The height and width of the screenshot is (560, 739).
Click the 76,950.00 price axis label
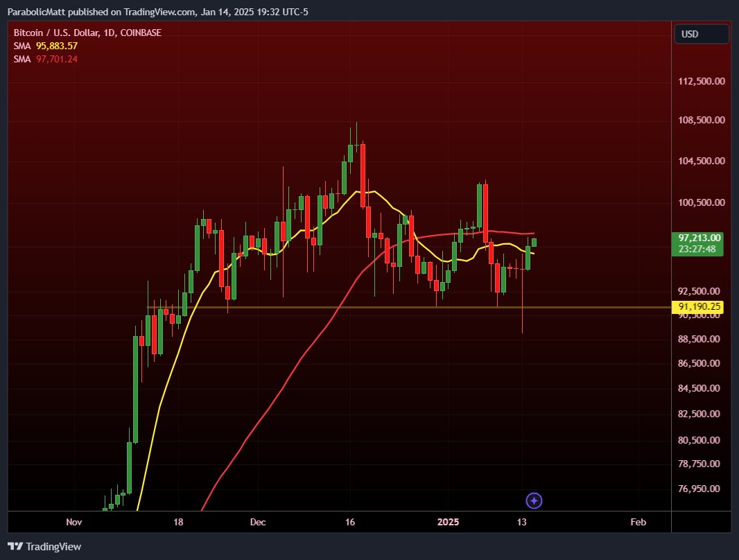click(x=699, y=489)
